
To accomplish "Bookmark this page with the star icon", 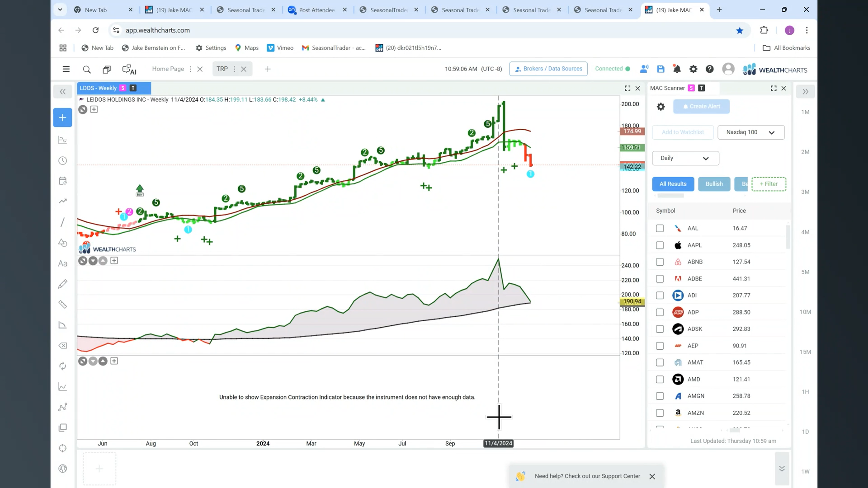I will [x=740, y=30].
